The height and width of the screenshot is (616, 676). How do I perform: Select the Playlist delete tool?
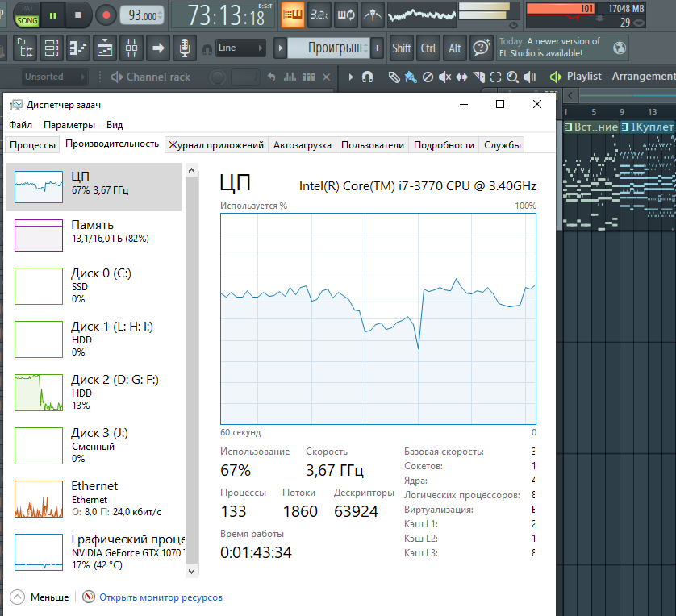coord(428,77)
